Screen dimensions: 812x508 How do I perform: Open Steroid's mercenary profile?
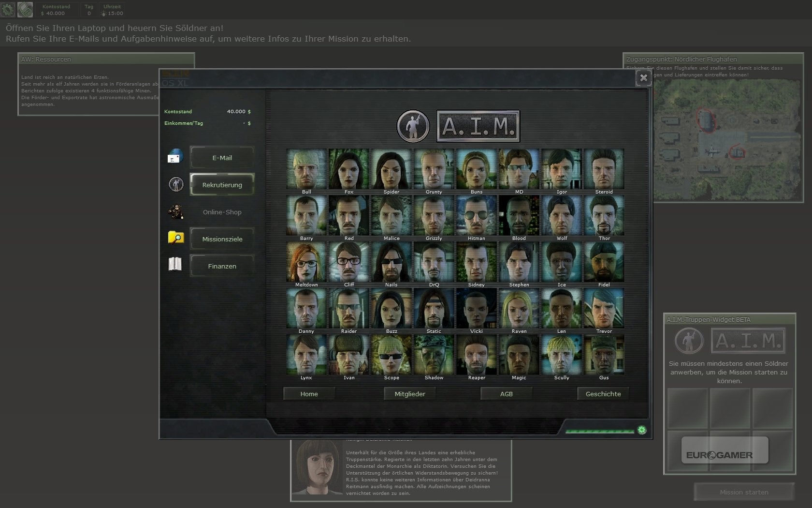604,169
